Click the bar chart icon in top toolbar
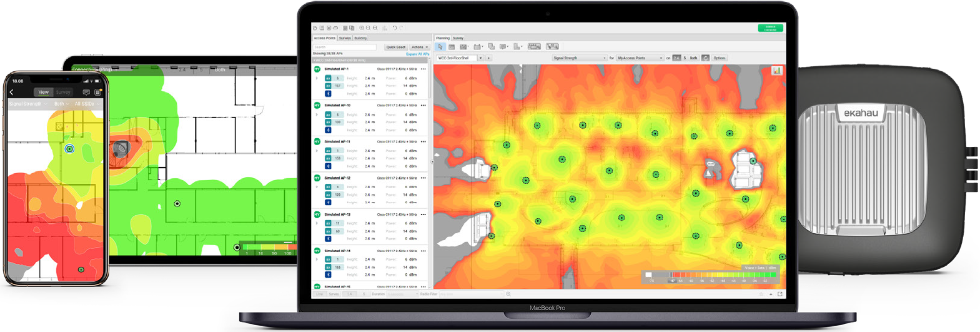This screenshot has height=332, width=980. (385, 28)
